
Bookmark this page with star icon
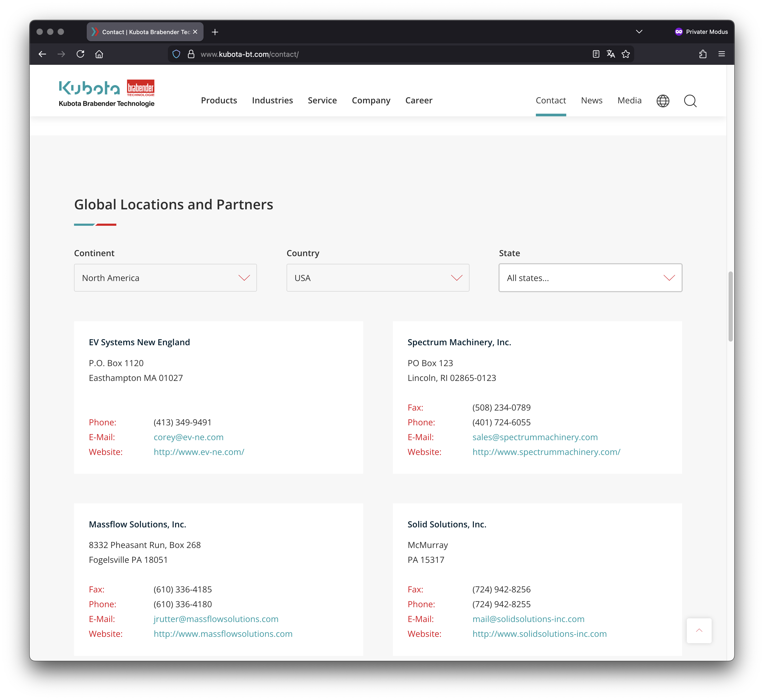[626, 54]
